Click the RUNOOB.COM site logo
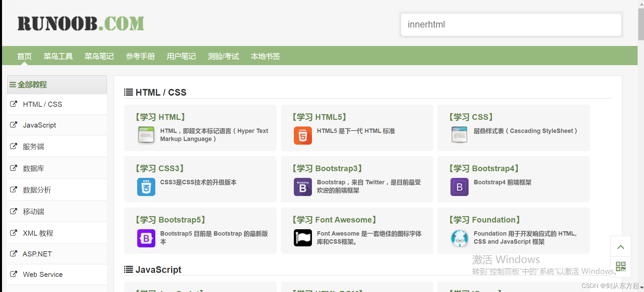 pos(81,23)
